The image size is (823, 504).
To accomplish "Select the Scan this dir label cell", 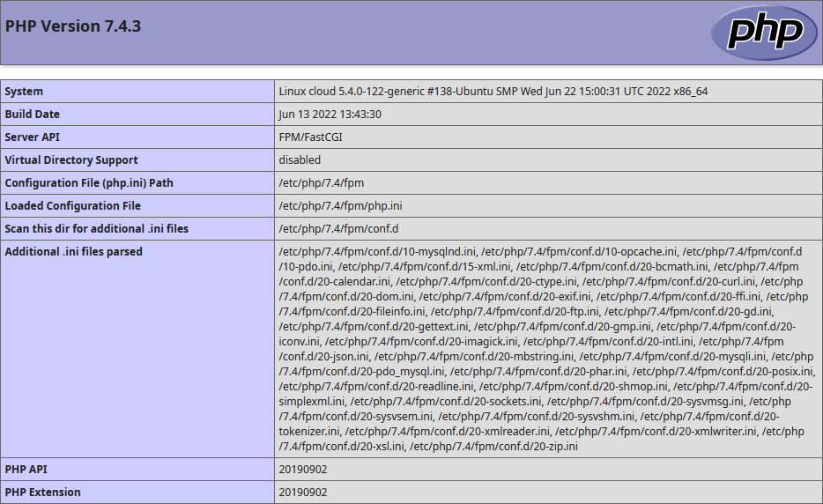I will (x=97, y=229).
